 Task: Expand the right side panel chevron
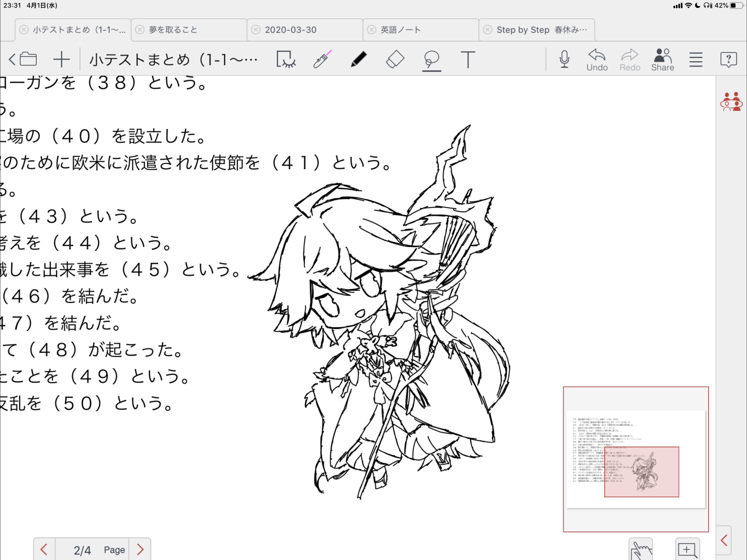pos(724,540)
